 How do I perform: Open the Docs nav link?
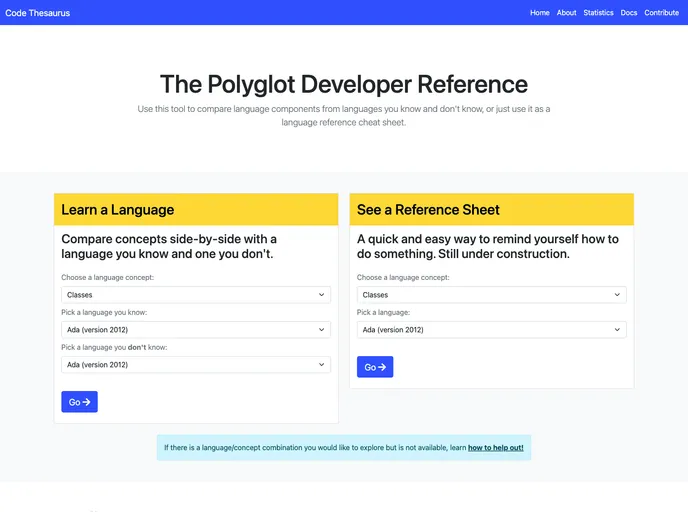click(628, 13)
